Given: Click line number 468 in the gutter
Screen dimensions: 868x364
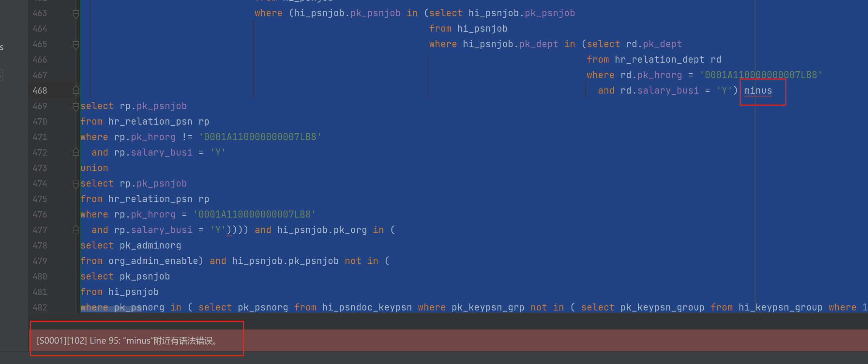Looking at the screenshot, I should tap(40, 90).
